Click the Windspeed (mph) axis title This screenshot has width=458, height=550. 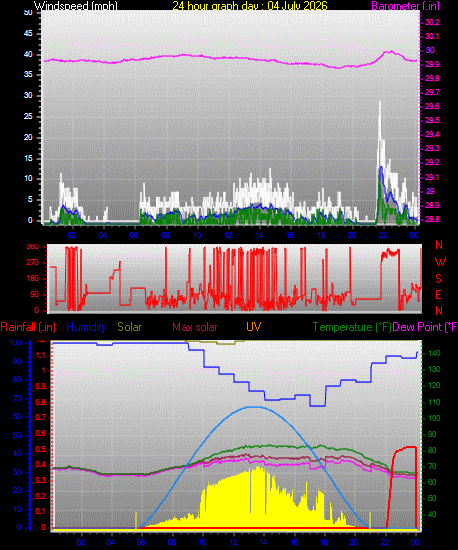[x=75, y=6]
